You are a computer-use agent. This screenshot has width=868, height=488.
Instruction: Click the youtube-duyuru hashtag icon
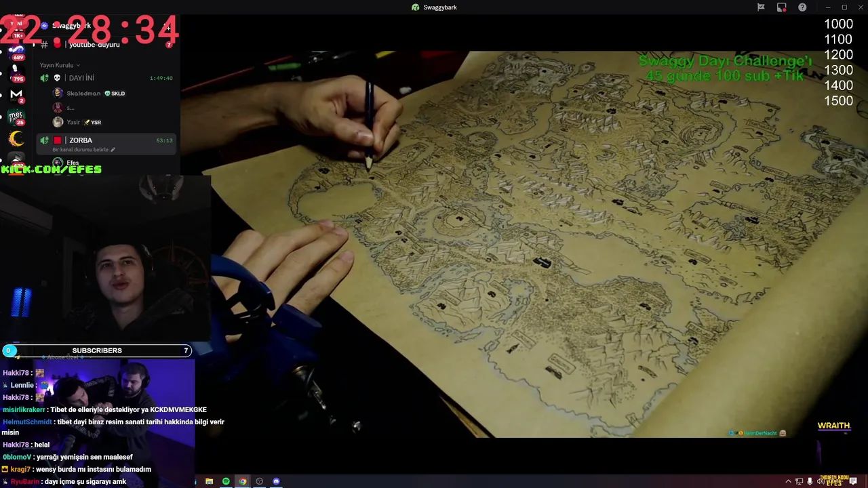[x=44, y=44]
